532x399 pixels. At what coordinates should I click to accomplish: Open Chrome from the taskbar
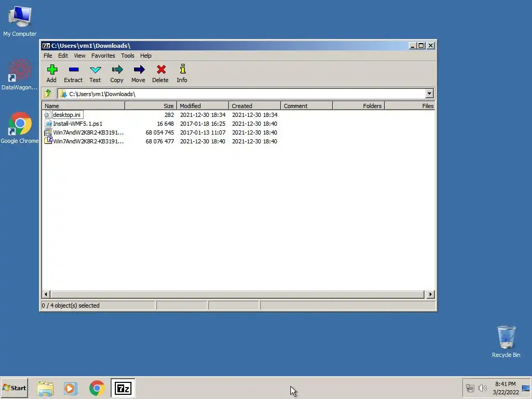(x=97, y=388)
